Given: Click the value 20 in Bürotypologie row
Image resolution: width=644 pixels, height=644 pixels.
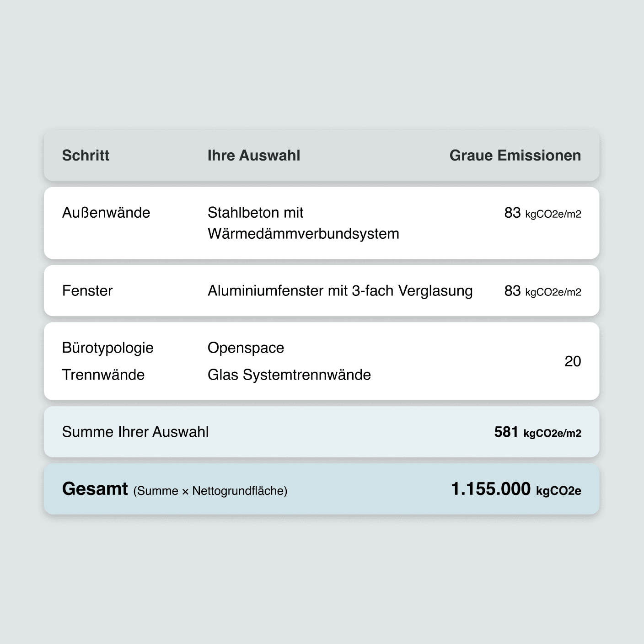Looking at the screenshot, I should click(x=573, y=361).
